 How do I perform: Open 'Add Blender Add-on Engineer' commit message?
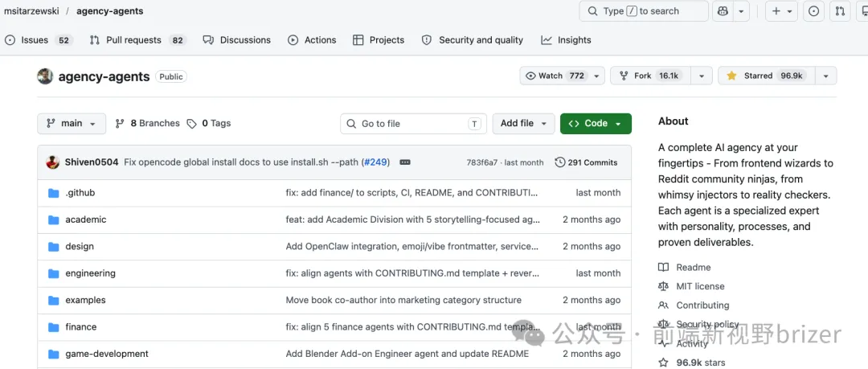coord(407,354)
